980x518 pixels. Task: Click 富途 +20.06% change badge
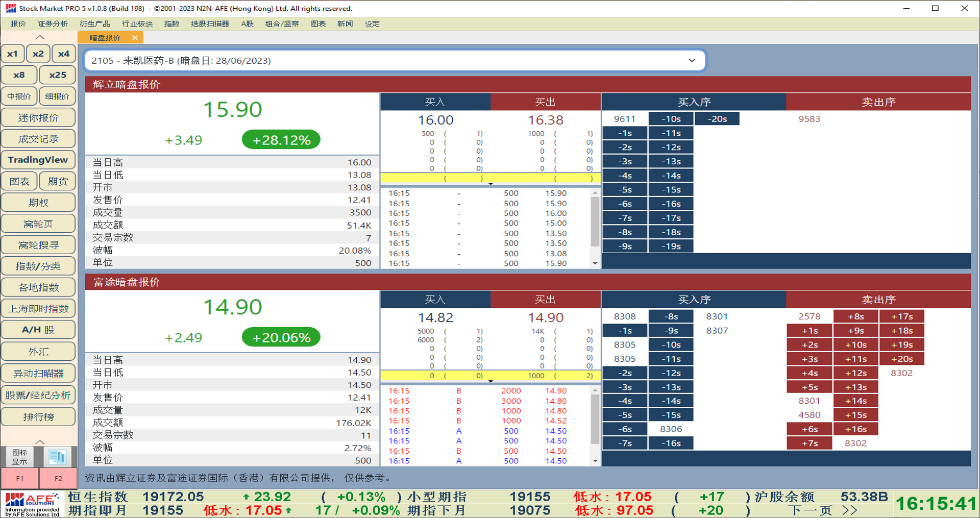point(281,337)
